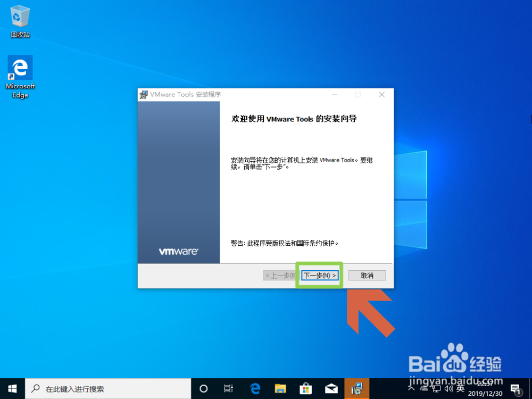The image size is (532, 399).
Task: Select the Microsoft Edge desktop shortcut
Action: click(x=20, y=77)
